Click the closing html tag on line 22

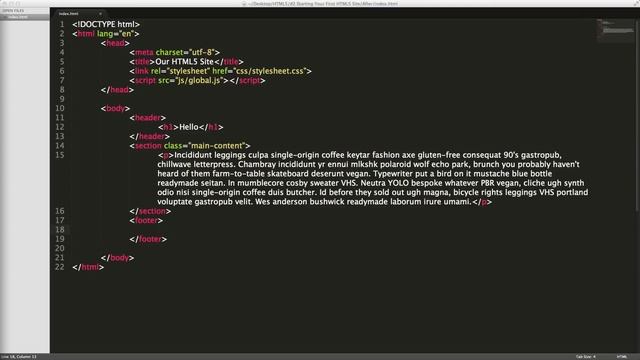click(88, 267)
